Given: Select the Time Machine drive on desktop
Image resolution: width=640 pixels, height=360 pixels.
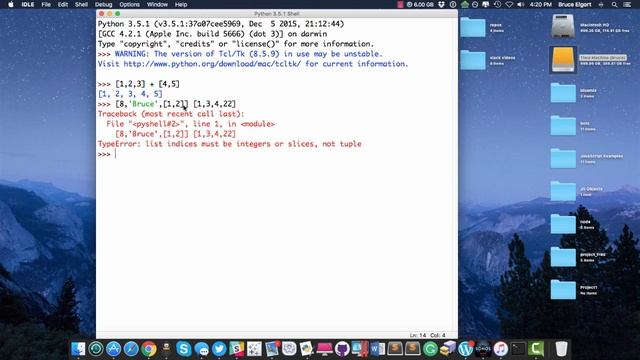Looking at the screenshot, I should click(563, 59).
